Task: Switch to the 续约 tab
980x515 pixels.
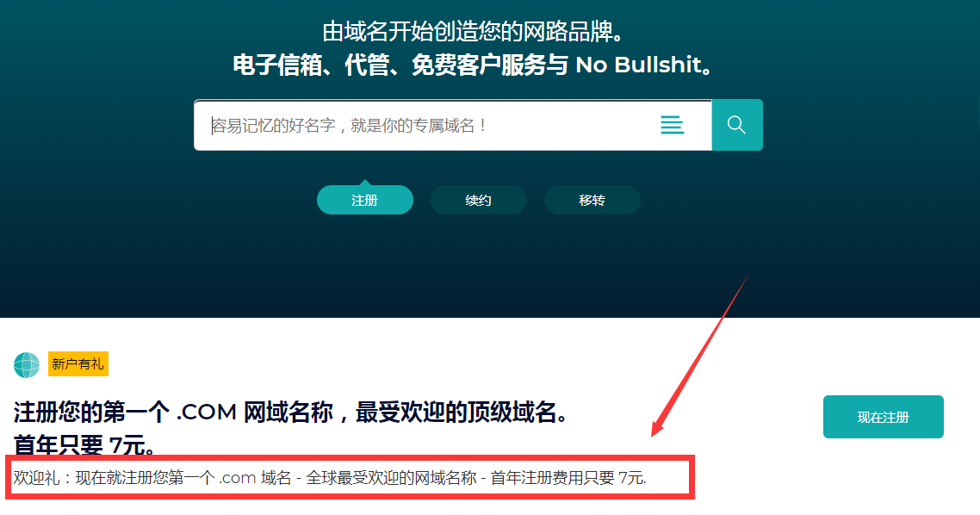Action: pyautogui.click(x=479, y=200)
